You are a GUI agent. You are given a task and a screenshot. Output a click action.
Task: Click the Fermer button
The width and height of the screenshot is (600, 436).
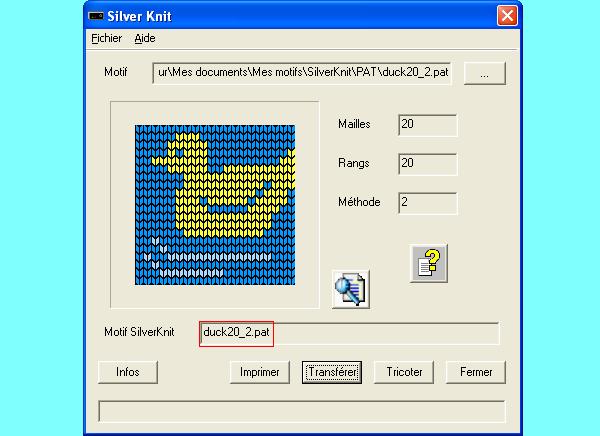[476, 372]
